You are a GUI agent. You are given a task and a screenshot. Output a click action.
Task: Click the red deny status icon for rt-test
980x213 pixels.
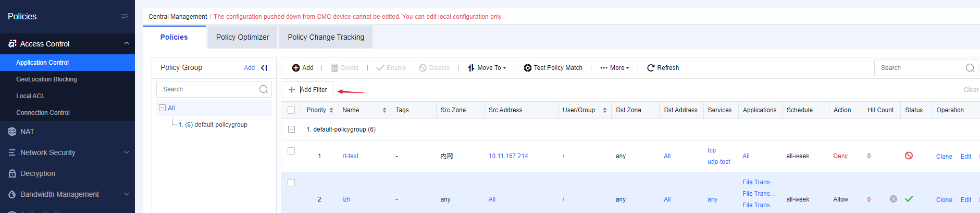click(x=909, y=156)
